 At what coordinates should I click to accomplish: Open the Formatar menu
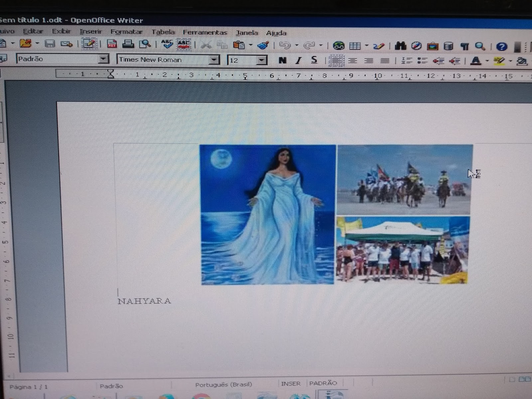click(126, 32)
